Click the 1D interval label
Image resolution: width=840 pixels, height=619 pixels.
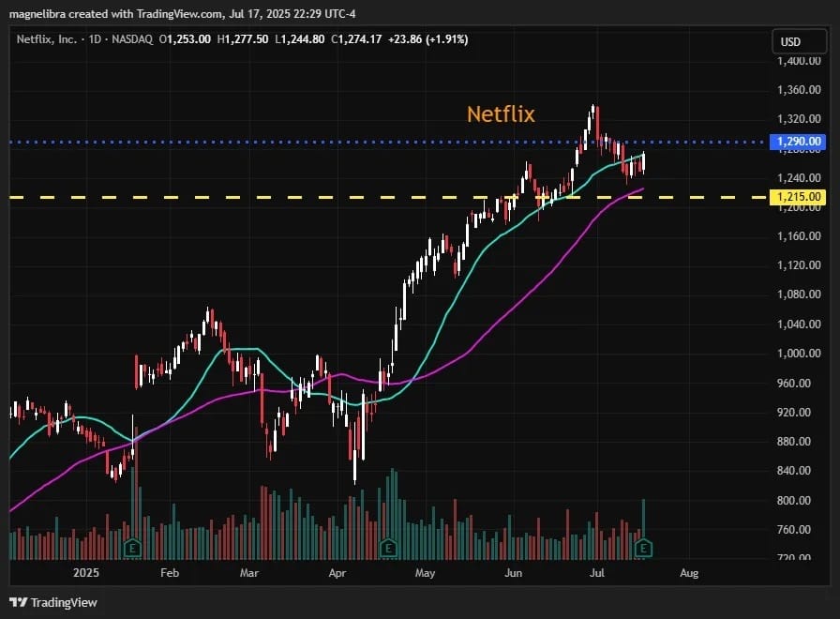pyautogui.click(x=95, y=39)
